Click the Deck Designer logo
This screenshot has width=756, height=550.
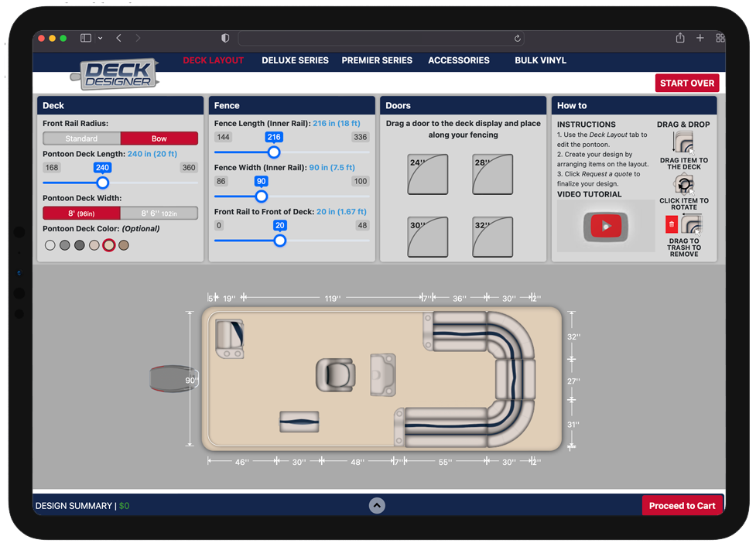116,74
